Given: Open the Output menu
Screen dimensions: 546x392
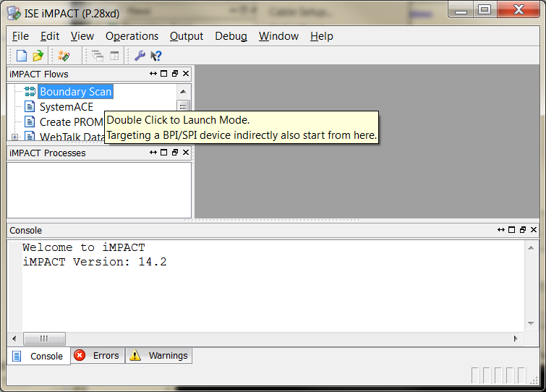Looking at the screenshot, I should (x=187, y=36).
